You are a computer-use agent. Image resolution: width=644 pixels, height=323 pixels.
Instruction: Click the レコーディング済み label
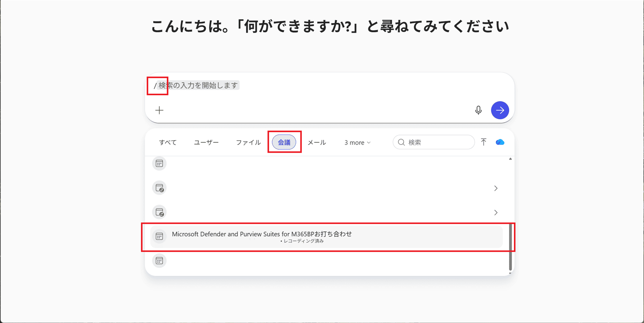pos(304,241)
